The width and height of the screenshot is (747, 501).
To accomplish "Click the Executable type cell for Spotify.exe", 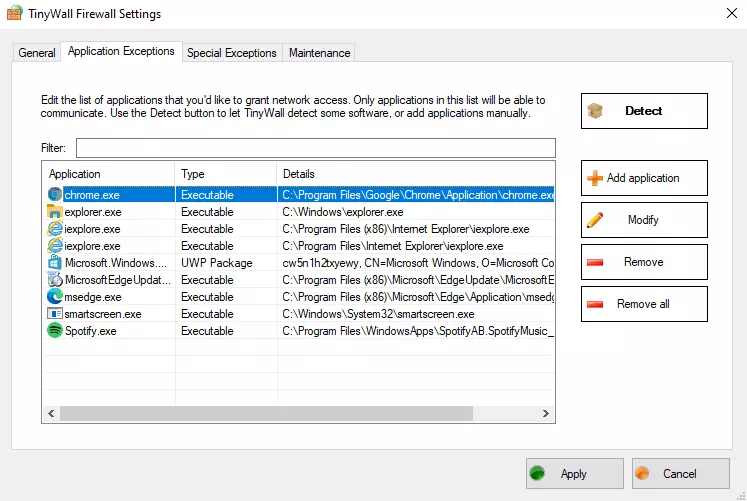I will pyautogui.click(x=207, y=331).
